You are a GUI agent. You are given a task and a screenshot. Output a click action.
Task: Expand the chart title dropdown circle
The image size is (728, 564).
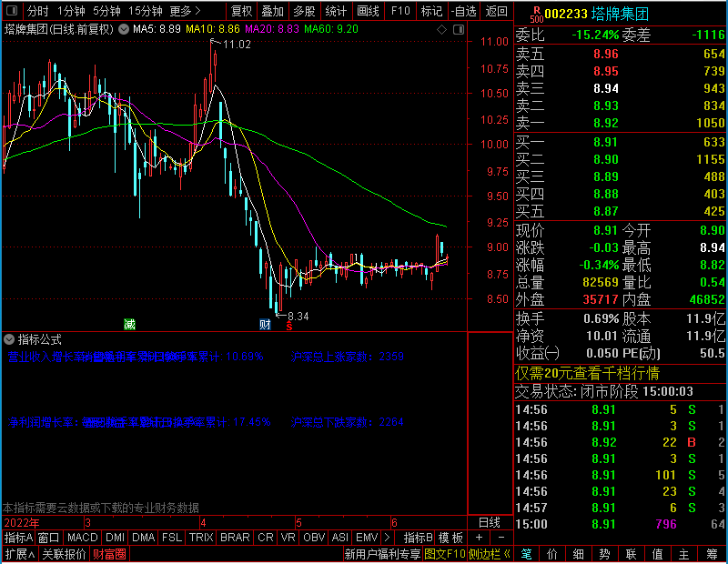click(124, 29)
